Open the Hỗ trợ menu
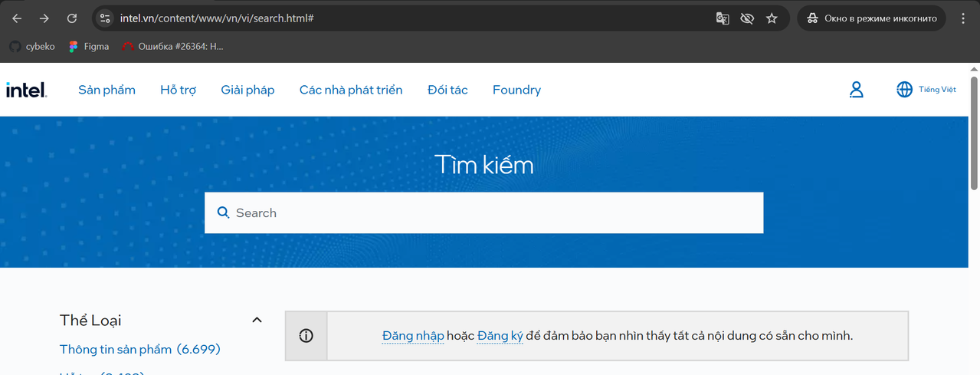The width and height of the screenshot is (980, 375). (179, 90)
